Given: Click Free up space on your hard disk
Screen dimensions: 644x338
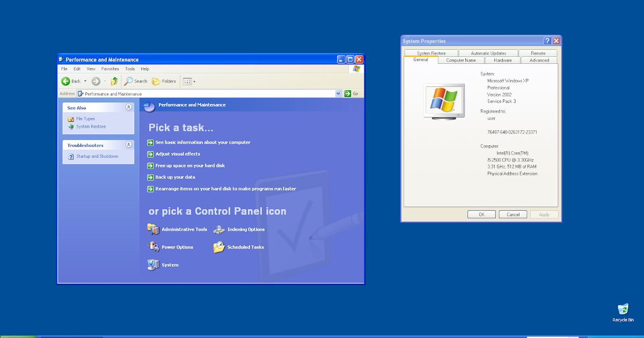Looking at the screenshot, I should 190,166.
